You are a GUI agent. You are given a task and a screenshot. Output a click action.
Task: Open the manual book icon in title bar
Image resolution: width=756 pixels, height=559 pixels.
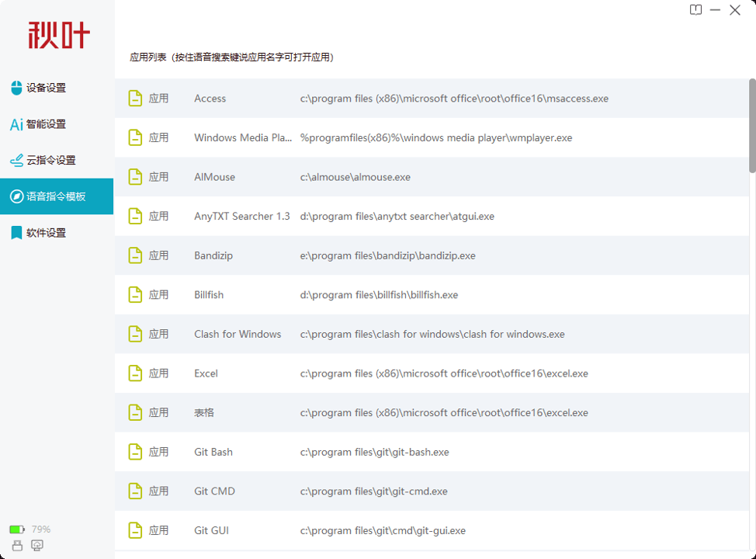tap(695, 9)
